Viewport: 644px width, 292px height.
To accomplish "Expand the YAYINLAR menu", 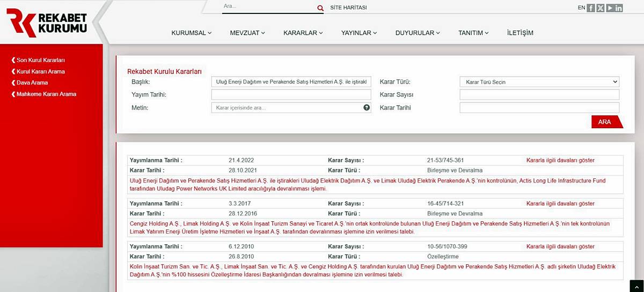I will coord(359,33).
